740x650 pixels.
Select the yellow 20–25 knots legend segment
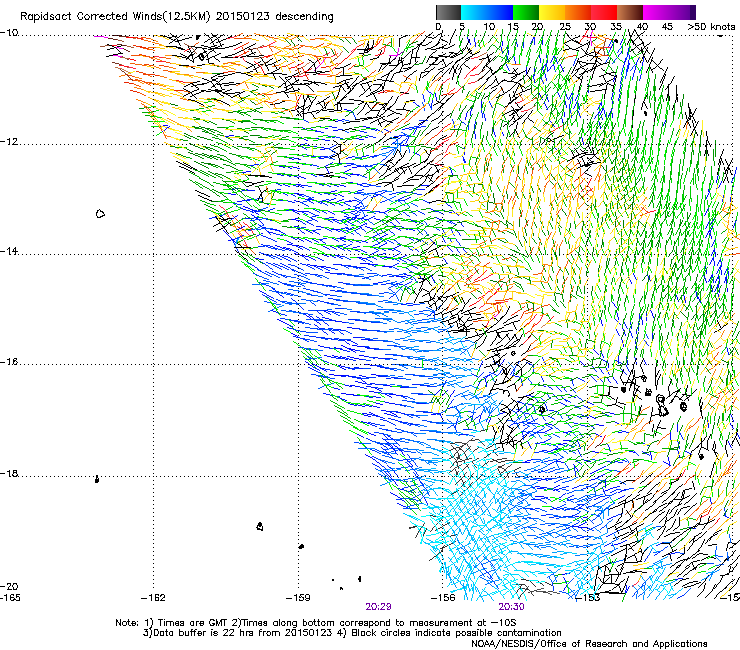(552, 12)
